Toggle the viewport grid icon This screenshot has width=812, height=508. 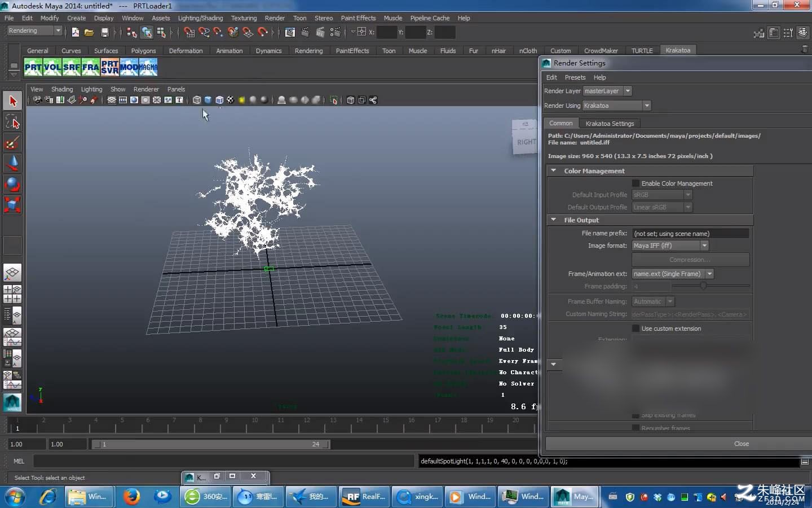(112, 100)
